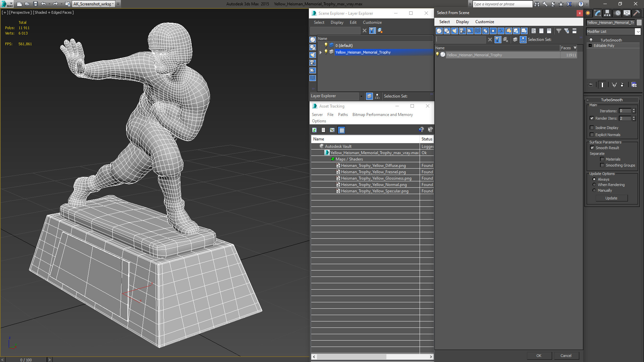Viewport: 644px width, 362px height.
Task: Click Faces column sort arrow
Action: (575, 48)
